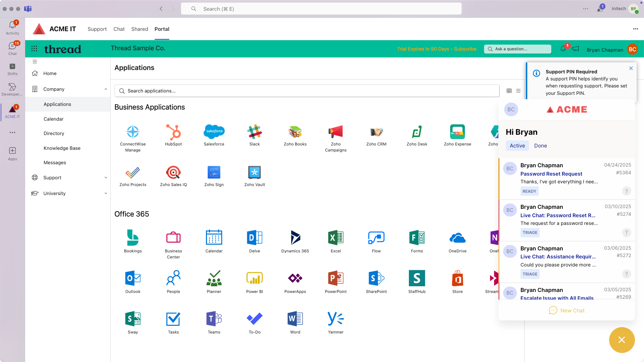Click Trial Expires Subscribe link

pos(437,49)
